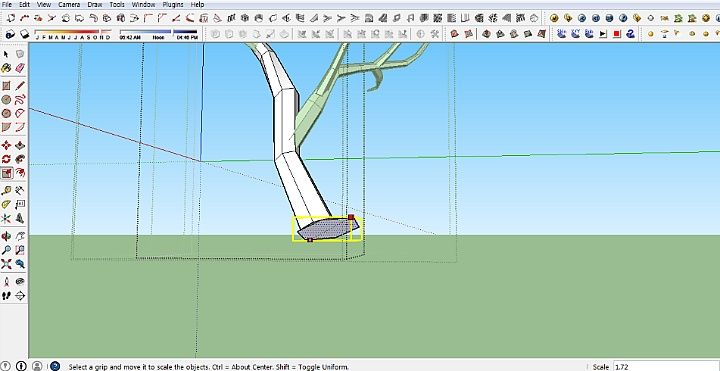Image resolution: width=720 pixels, height=371 pixels.
Task: Open the Camera menu
Action: tap(69, 5)
